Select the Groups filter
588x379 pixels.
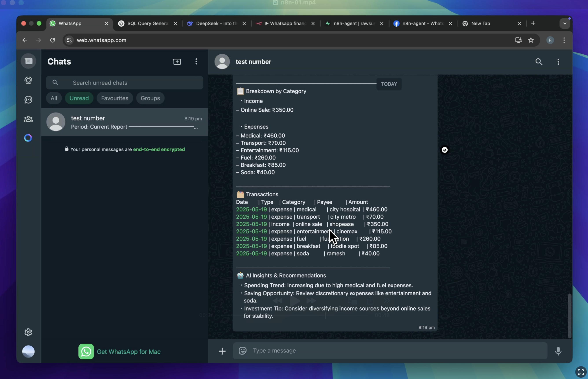(150, 98)
